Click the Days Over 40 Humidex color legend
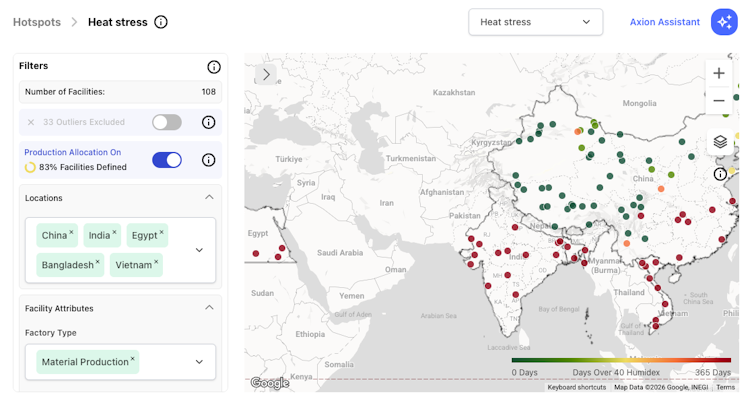Image resolution: width=750 pixels, height=403 pixels. 621,360
